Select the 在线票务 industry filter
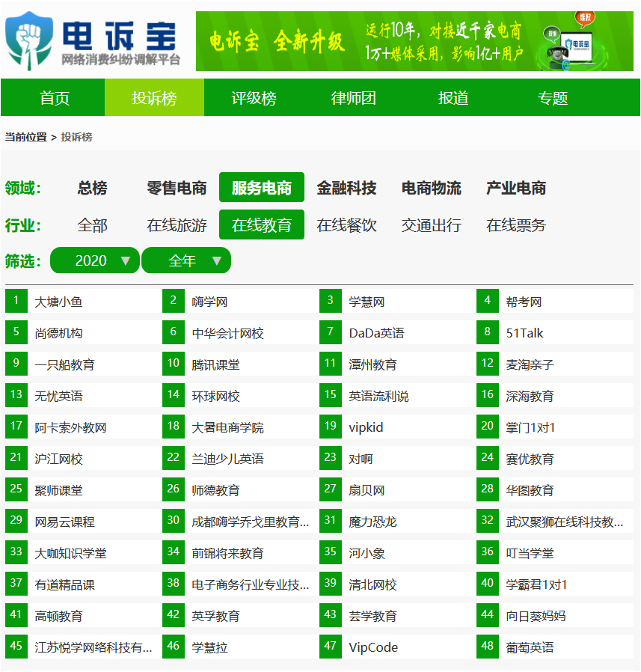The height and width of the screenshot is (672, 641). tap(516, 225)
